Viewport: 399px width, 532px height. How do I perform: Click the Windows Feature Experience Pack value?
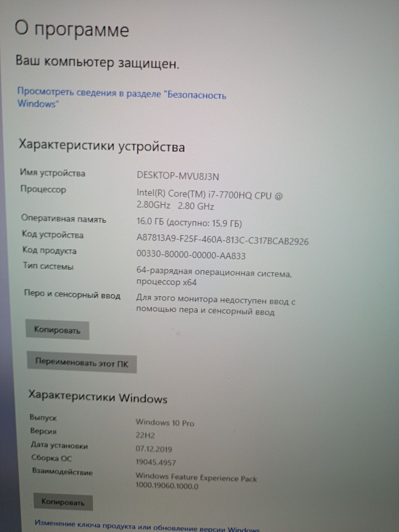196,481
